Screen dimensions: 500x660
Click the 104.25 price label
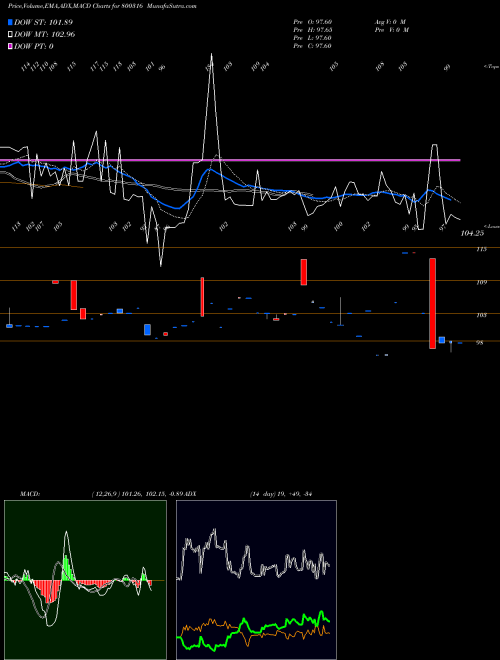(x=473, y=233)
